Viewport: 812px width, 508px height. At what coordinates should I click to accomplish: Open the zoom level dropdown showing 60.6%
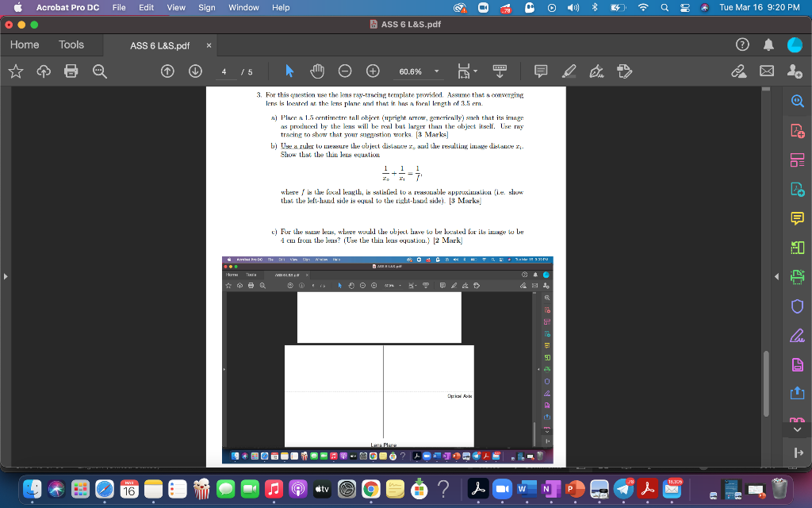point(435,71)
